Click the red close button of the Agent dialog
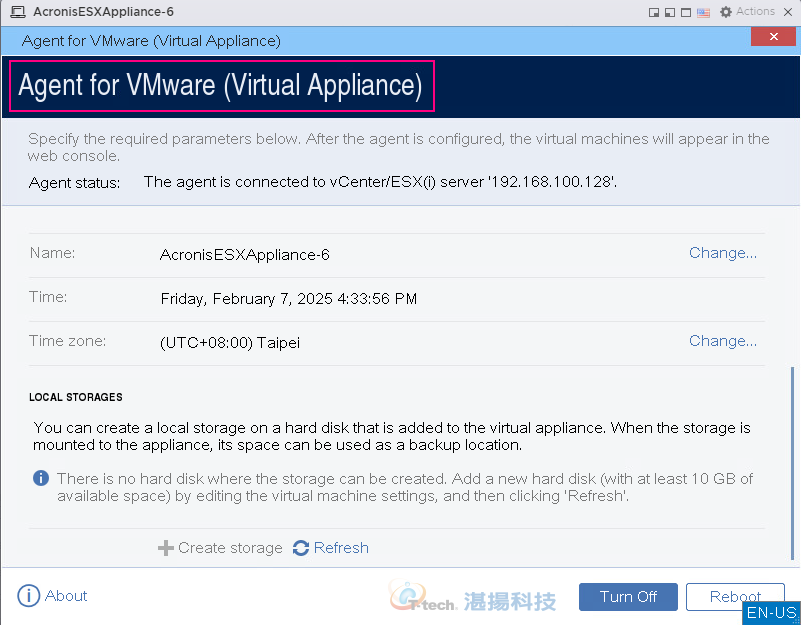The height and width of the screenshot is (625, 801). [773, 36]
